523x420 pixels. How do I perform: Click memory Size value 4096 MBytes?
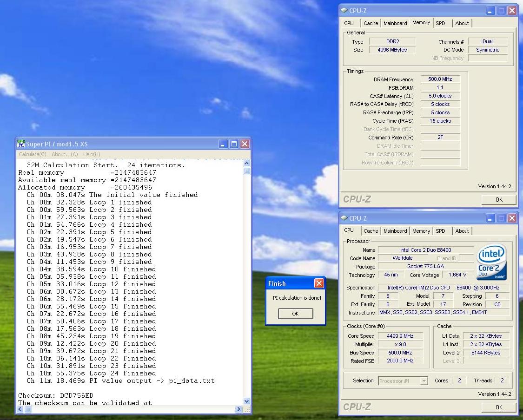pos(392,50)
